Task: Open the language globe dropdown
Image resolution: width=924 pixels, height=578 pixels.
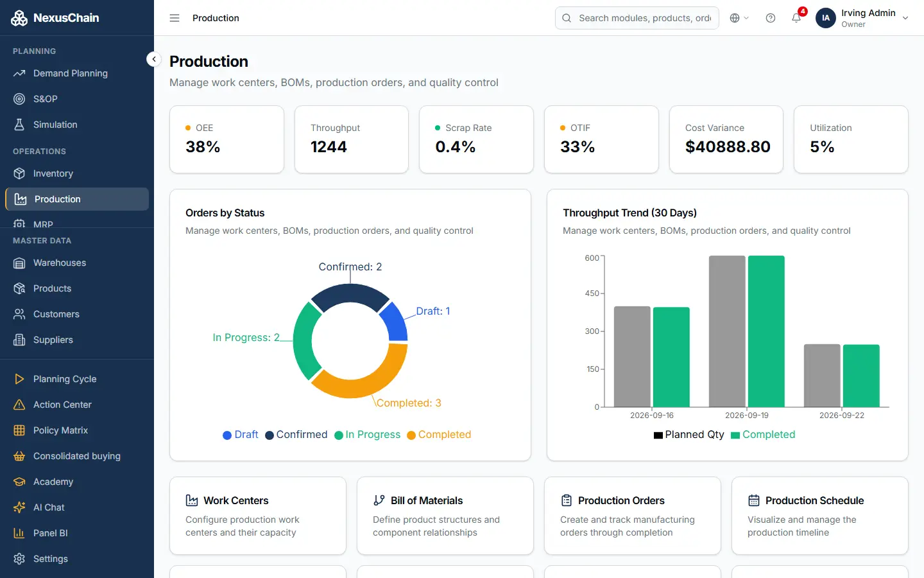Action: [739, 18]
